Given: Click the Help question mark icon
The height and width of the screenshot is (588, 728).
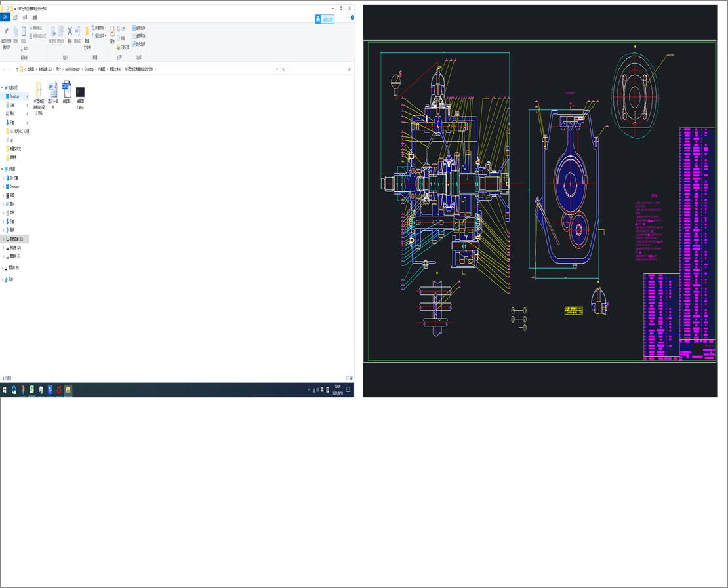Looking at the screenshot, I should [352, 18].
